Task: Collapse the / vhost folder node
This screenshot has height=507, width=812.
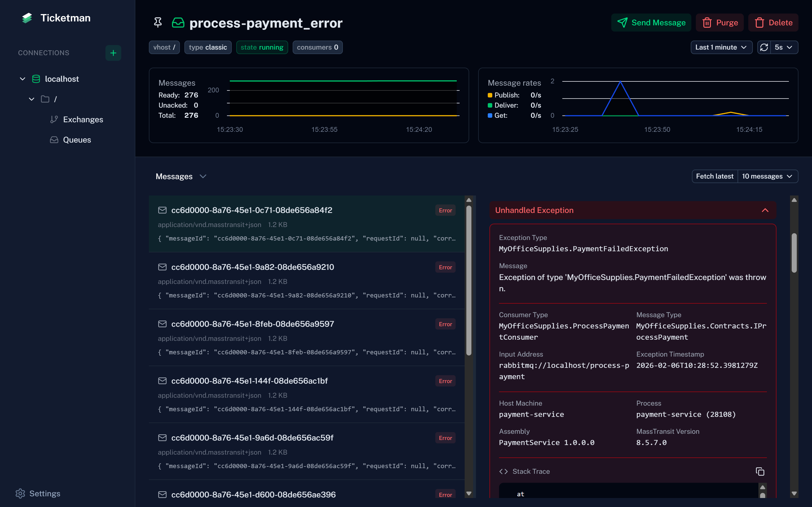Action: 32,99
